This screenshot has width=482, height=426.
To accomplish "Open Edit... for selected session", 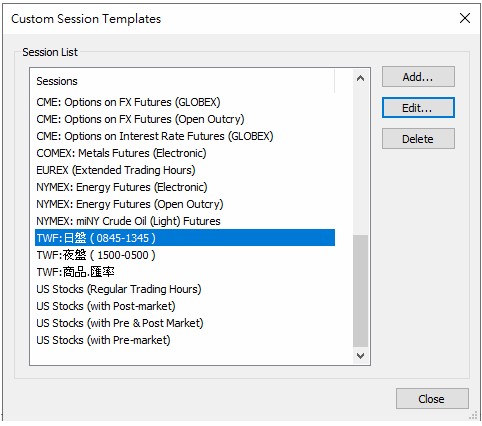I will (x=418, y=108).
